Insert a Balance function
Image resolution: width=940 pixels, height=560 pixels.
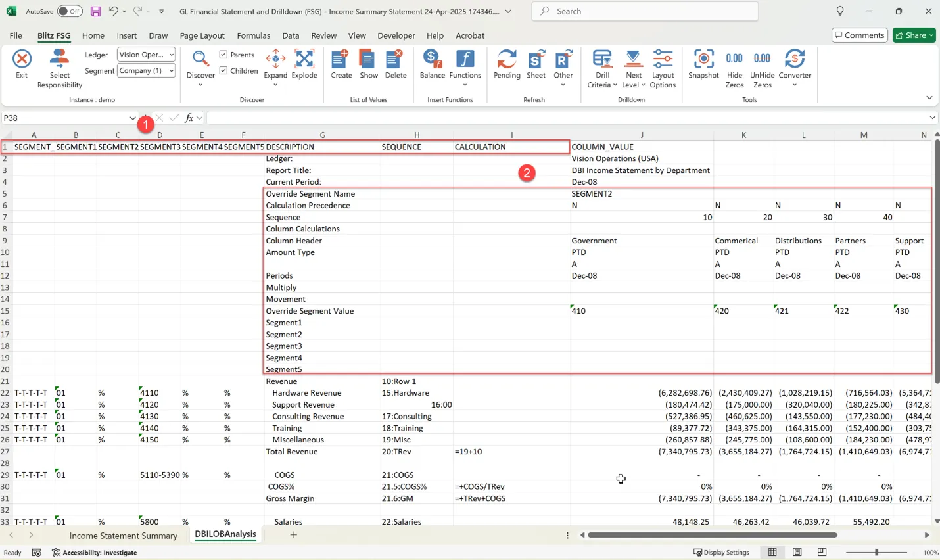click(x=433, y=64)
